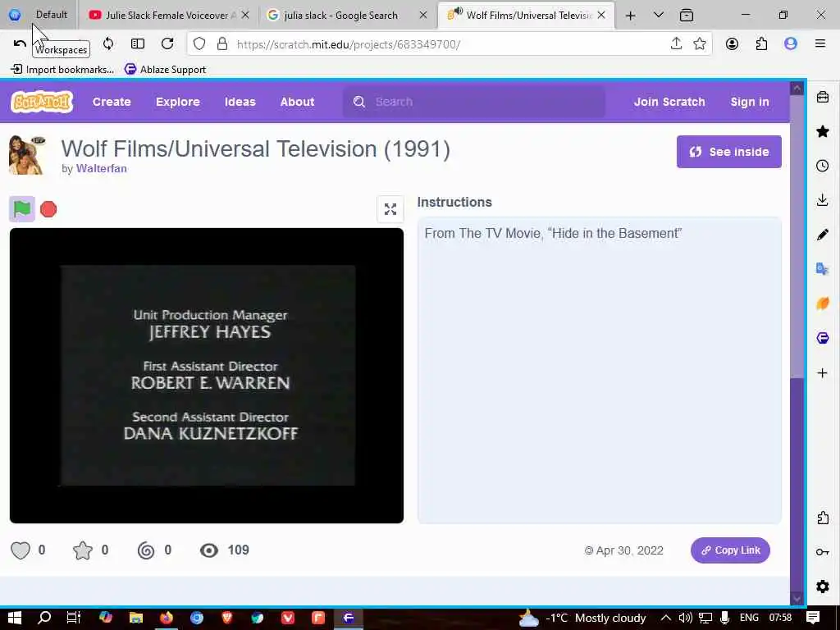Click the back arrow button

click(20, 43)
